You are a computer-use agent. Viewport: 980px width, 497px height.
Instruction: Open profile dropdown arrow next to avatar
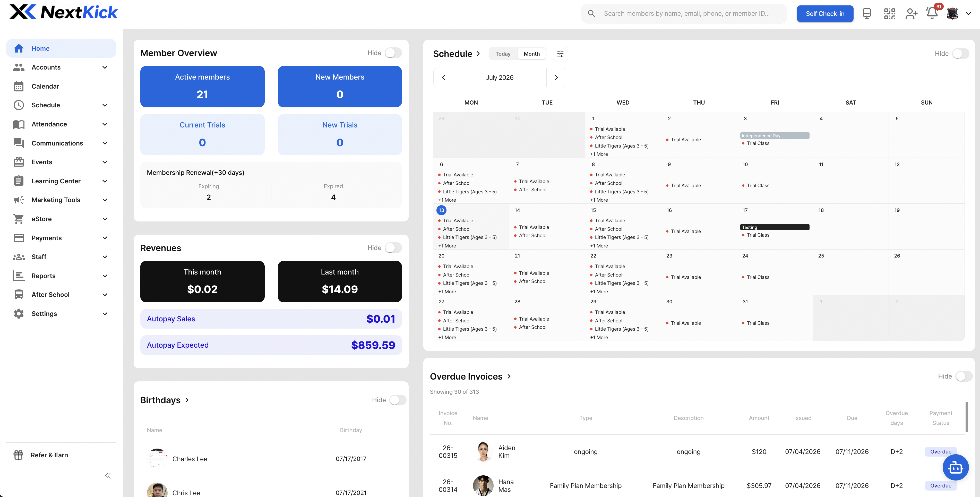click(x=969, y=14)
